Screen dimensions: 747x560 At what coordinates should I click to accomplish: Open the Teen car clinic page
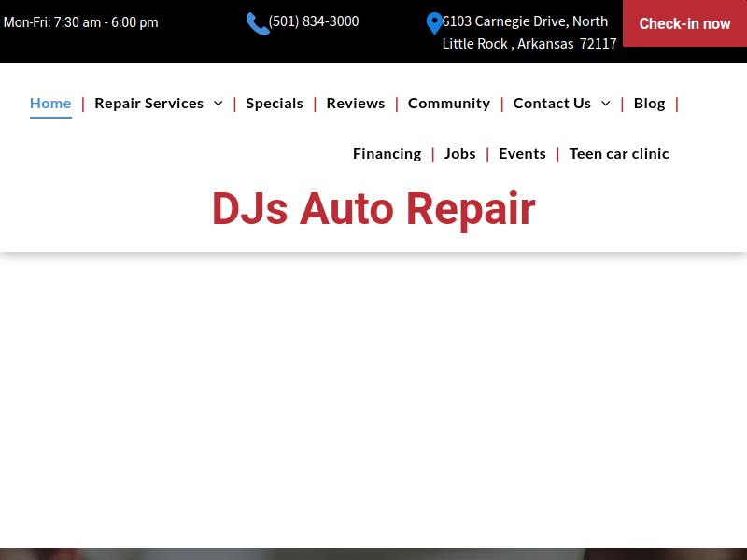tap(619, 154)
